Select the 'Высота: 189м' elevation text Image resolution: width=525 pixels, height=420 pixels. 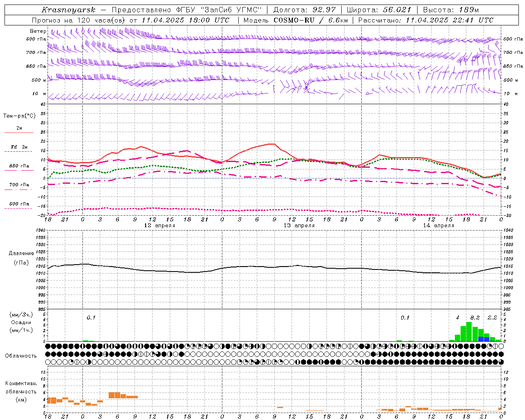tap(451, 10)
